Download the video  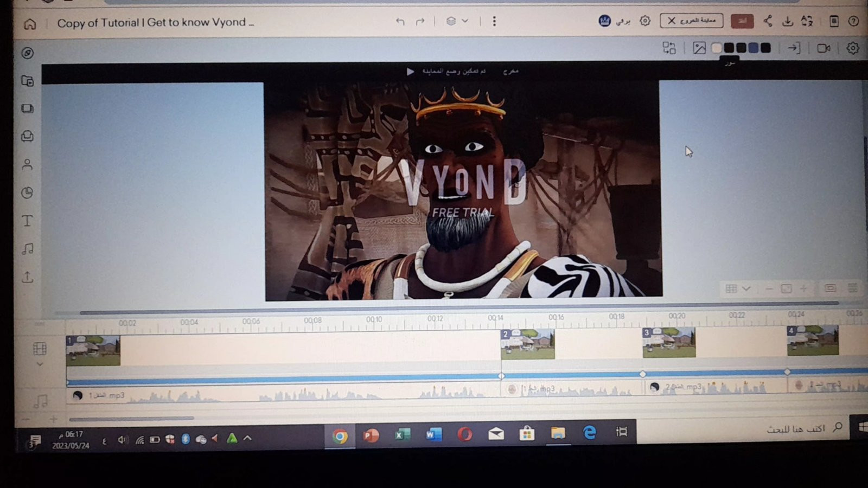click(x=787, y=21)
